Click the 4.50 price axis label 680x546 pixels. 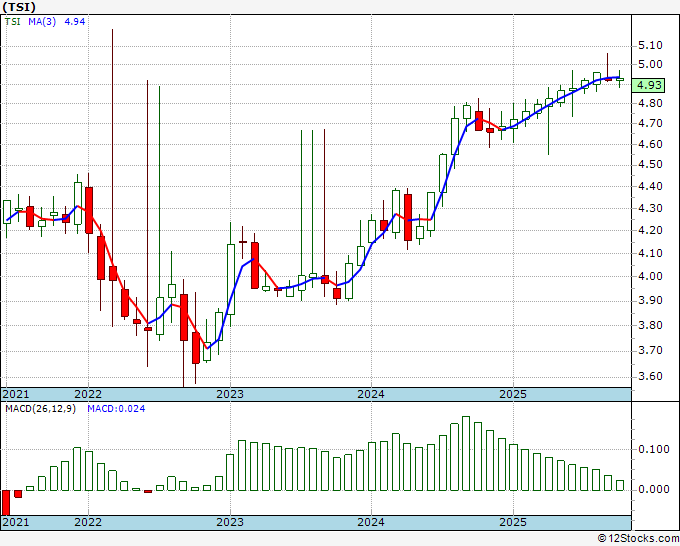(x=650, y=165)
